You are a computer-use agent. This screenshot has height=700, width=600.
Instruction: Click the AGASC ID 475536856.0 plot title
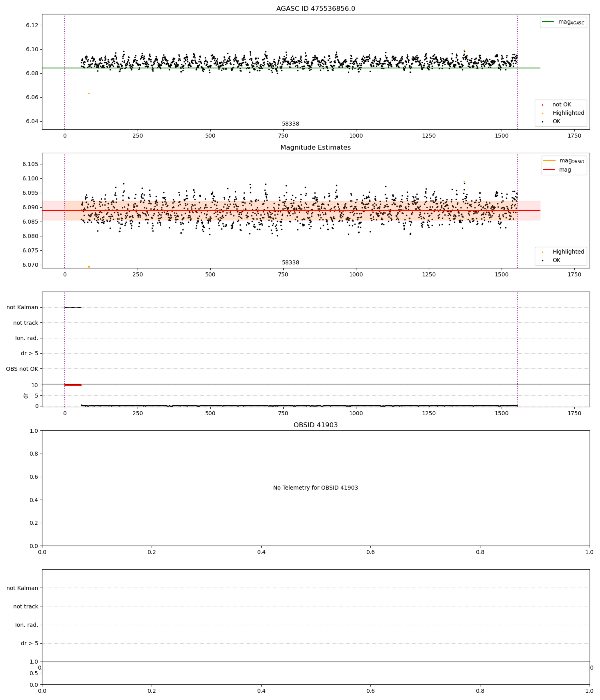(316, 9)
